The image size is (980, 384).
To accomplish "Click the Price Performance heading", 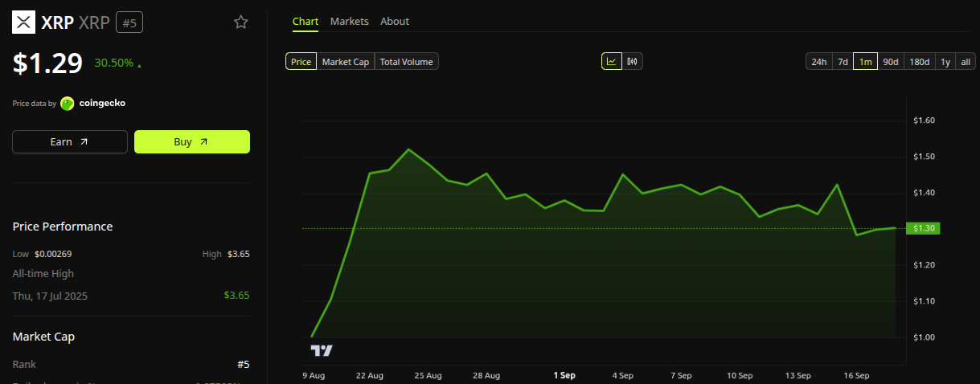I will (63, 227).
